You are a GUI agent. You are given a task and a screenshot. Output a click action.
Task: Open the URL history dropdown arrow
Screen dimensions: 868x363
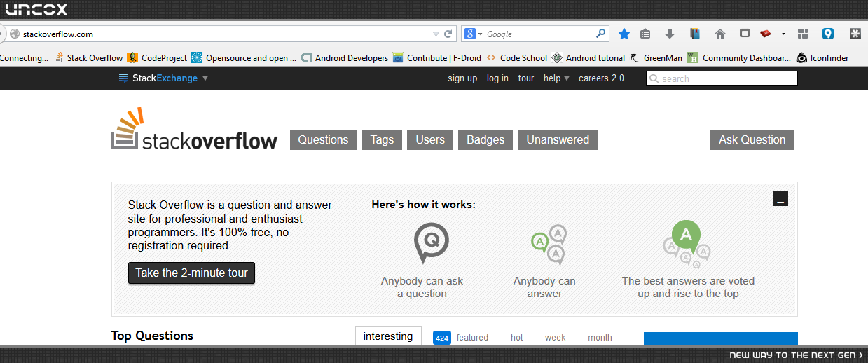[x=435, y=34]
